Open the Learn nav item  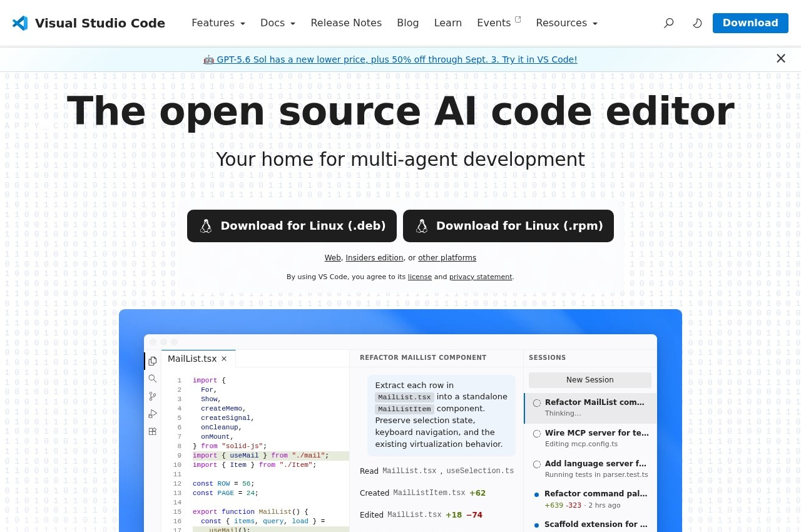(x=448, y=23)
